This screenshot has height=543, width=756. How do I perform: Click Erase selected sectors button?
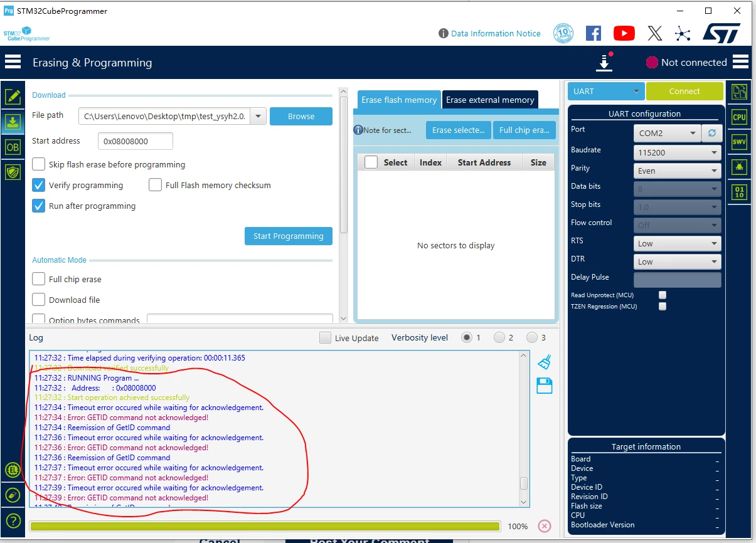[459, 130]
